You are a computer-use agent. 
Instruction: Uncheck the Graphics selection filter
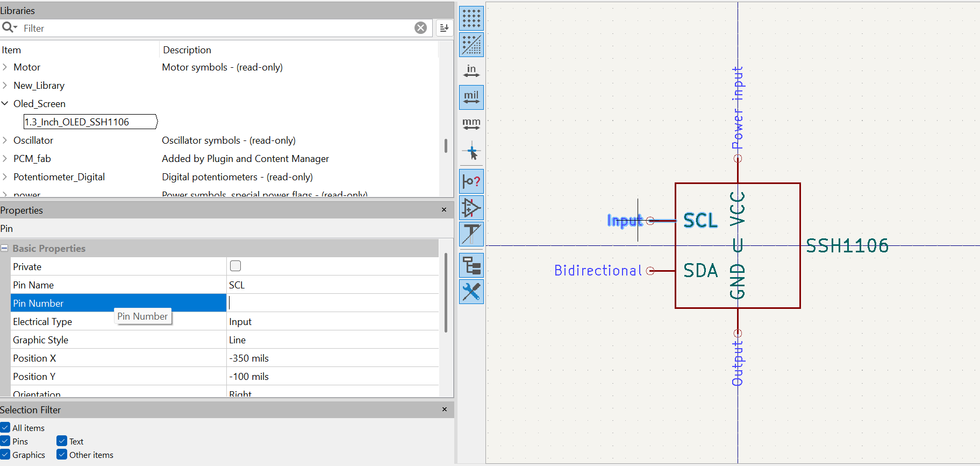click(x=5, y=455)
